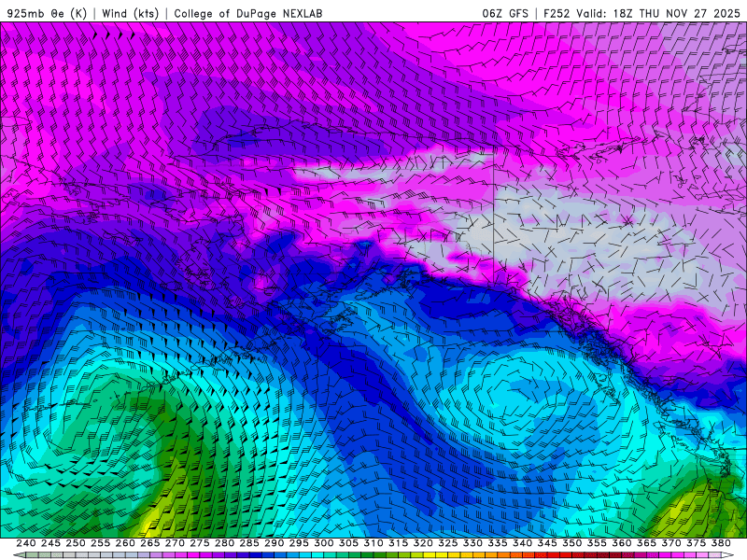747x560 pixels.
Task: Click the 355 value on the color scale
Action: 597,543
